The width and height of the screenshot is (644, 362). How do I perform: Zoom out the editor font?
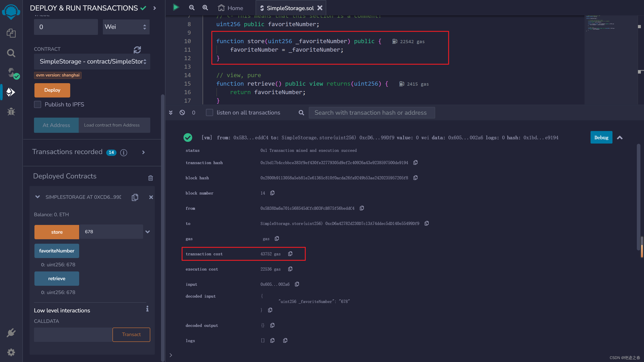pos(191,8)
